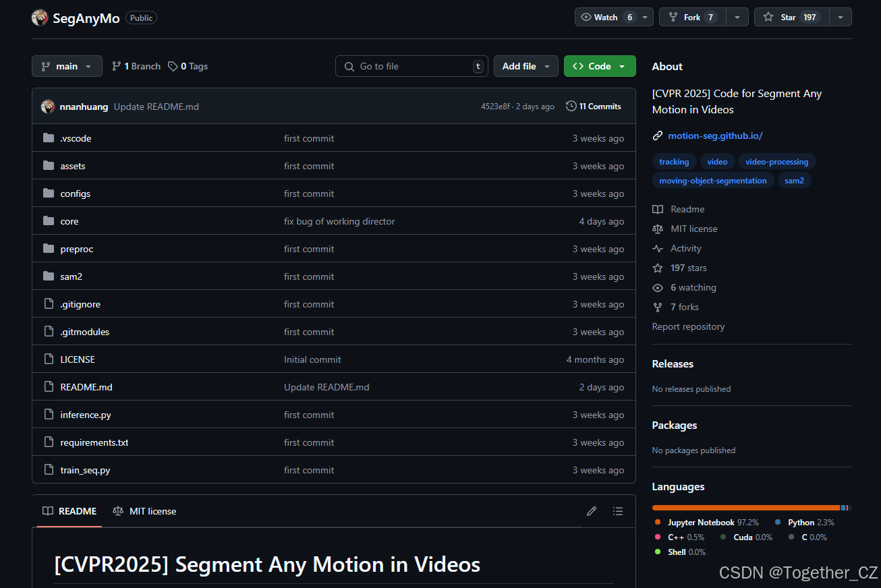Viewport: 881px width, 588px height.
Task: Click the nnanhuang username
Action: [x=84, y=107]
